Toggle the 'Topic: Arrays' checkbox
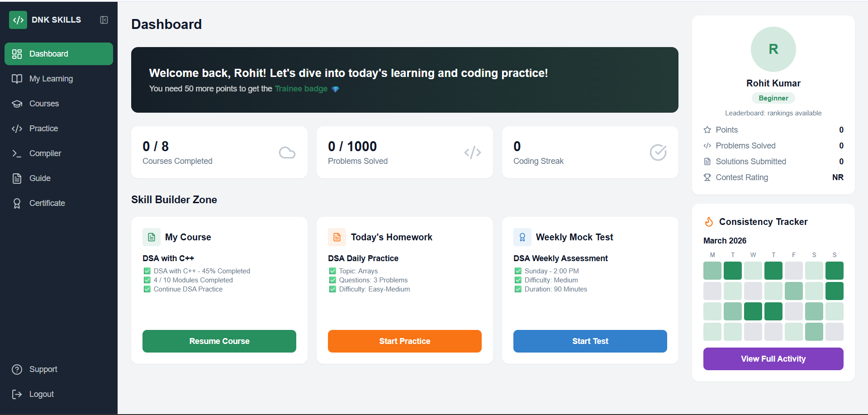 332,271
